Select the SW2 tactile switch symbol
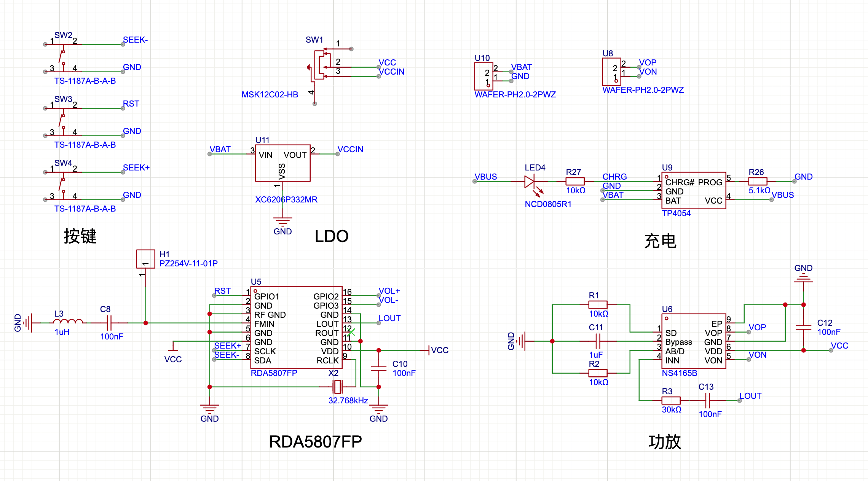Screen dimensions: 868x481 [63, 58]
